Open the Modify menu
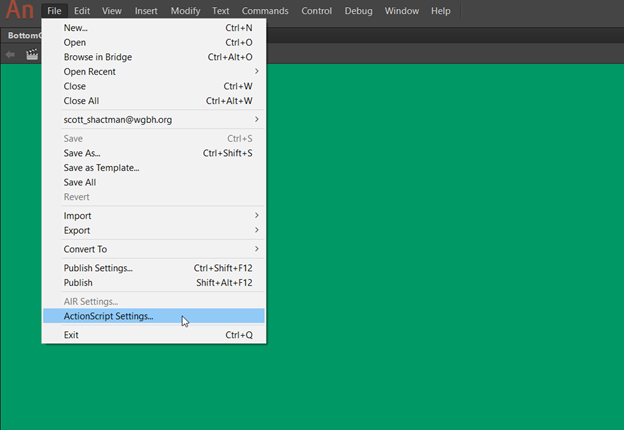 (185, 11)
